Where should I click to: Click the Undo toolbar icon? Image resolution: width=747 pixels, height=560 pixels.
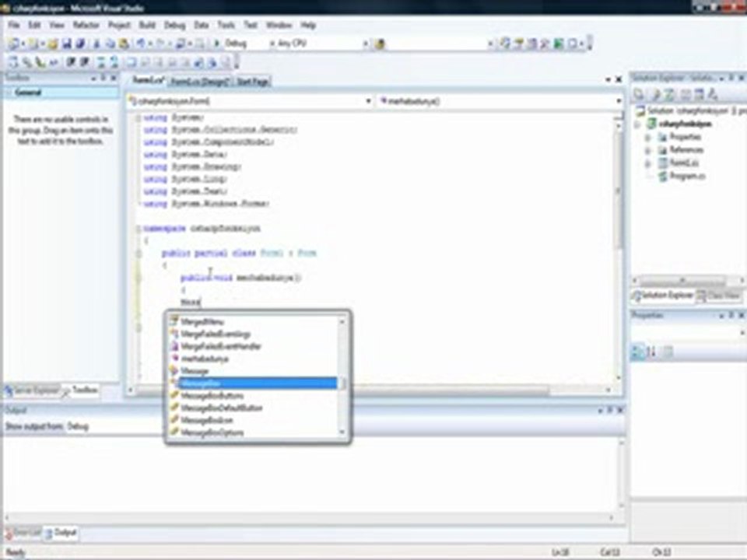pyautogui.click(x=141, y=44)
